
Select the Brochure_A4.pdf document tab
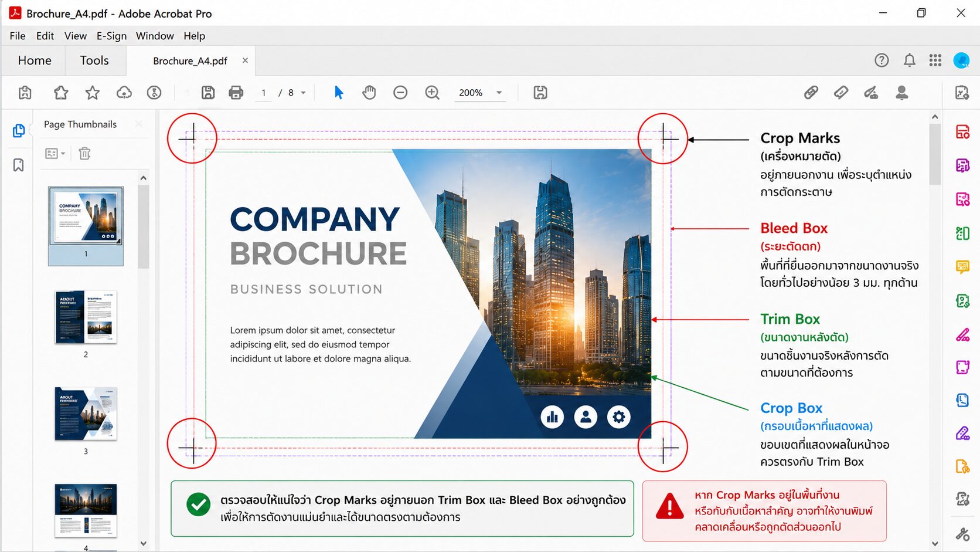(x=190, y=61)
